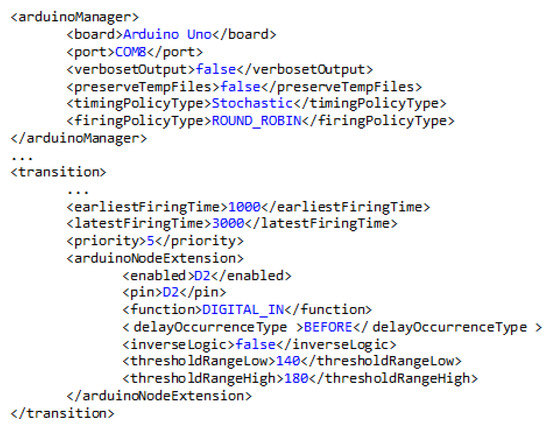
Task: Click the opening arduinoNodeExtension tag
Action: 155,258
